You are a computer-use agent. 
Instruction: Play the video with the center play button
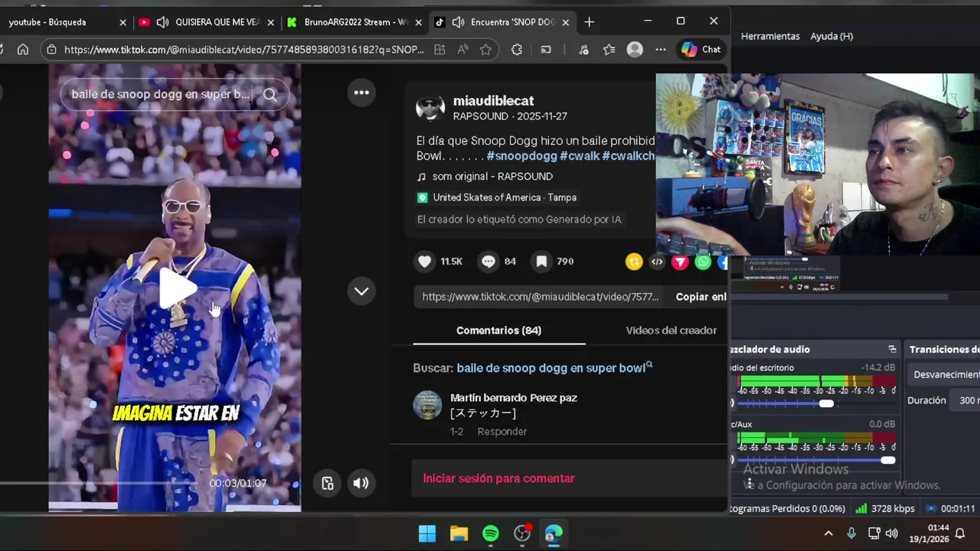click(177, 289)
